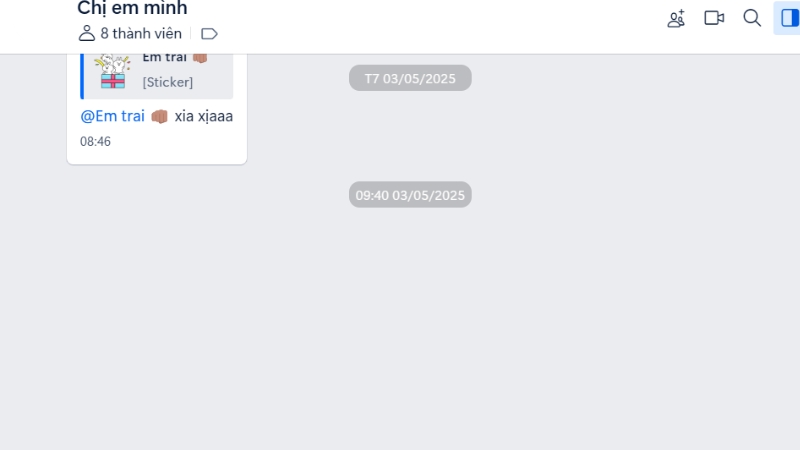The width and height of the screenshot is (800, 450).
Task: Click the 09:40 03/05/2025 time marker
Action: tap(410, 195)
